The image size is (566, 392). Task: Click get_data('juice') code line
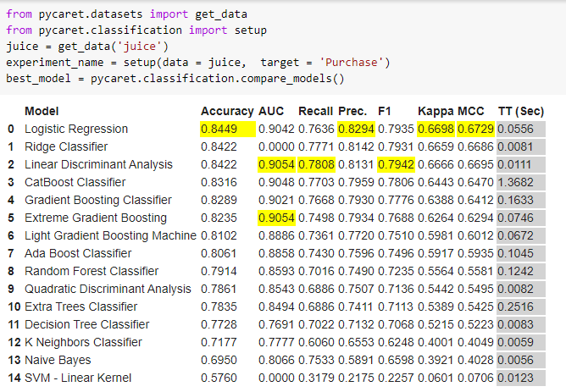point(87,47)
